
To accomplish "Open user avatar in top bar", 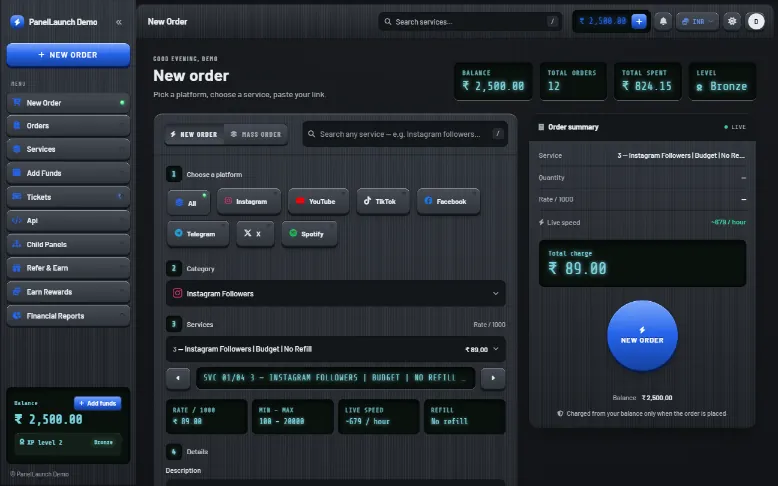I will (x=756, y=21).
